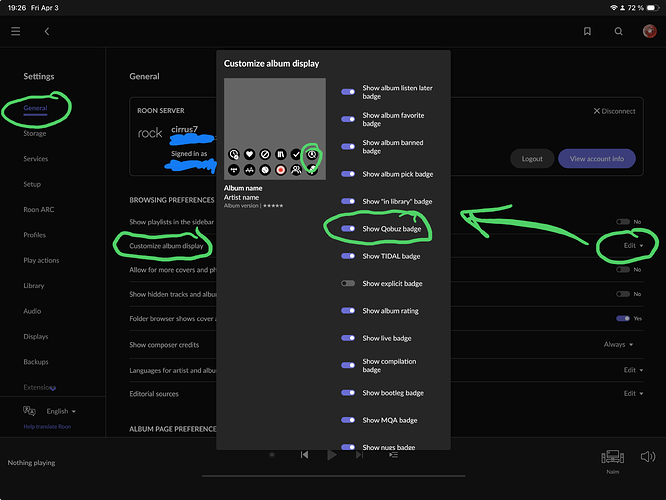Disable the Show TIDAL badge switch
Viewport: 666px width, 500px height.
348,256
